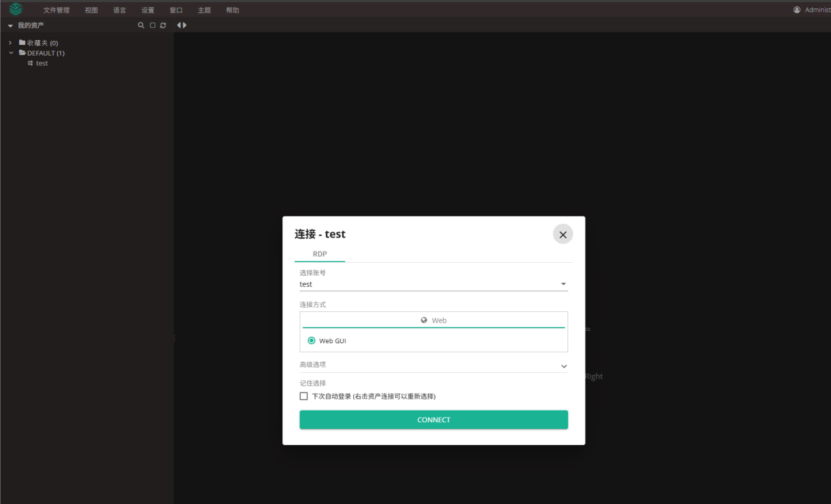This screenshot has height=504, width=831.
Task: Enable 下次自动登录 checkbox
Action: (x=304, y=396)
